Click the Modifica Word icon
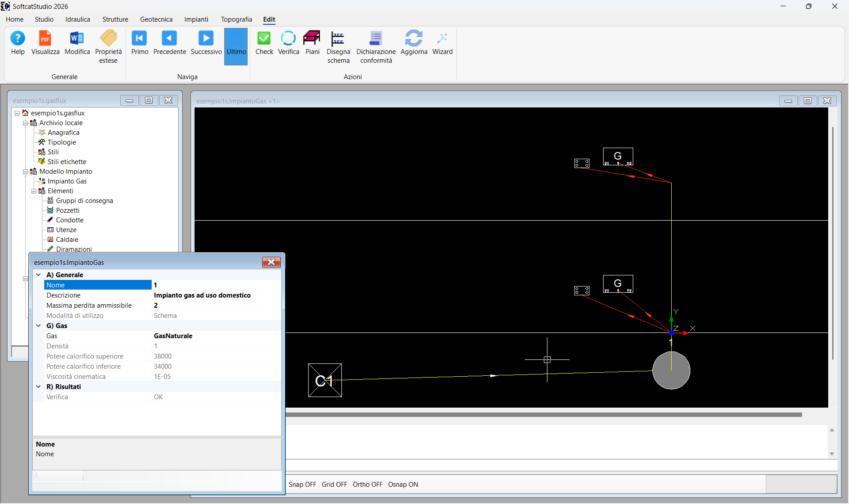Screen dimensions: 849x504 77,43
